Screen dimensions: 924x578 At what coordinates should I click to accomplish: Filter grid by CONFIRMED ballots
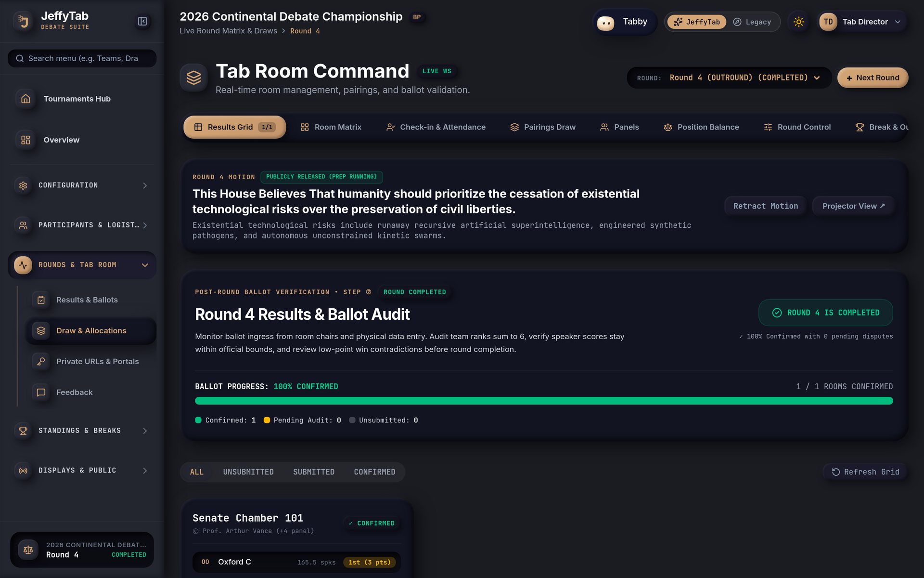coord(374,472)
